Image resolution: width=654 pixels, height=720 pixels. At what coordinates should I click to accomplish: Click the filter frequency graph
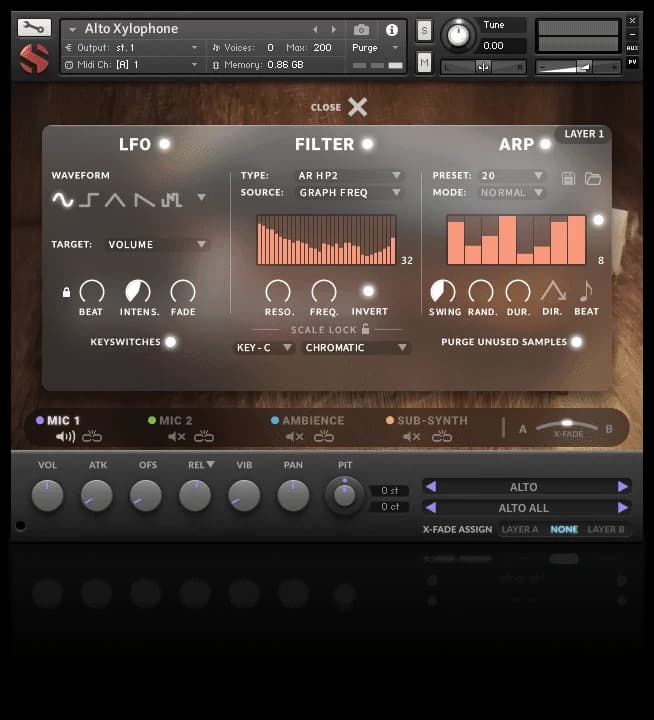[x=326, y=240]
